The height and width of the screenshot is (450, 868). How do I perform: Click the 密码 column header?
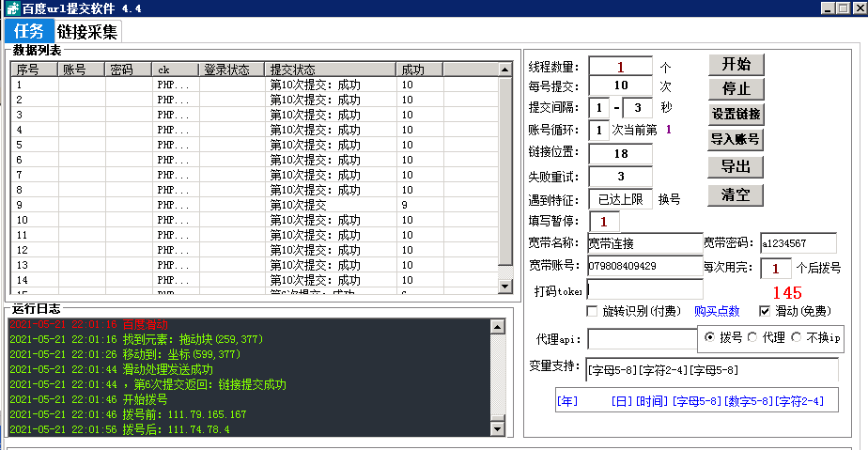click(x=129, y=70)
